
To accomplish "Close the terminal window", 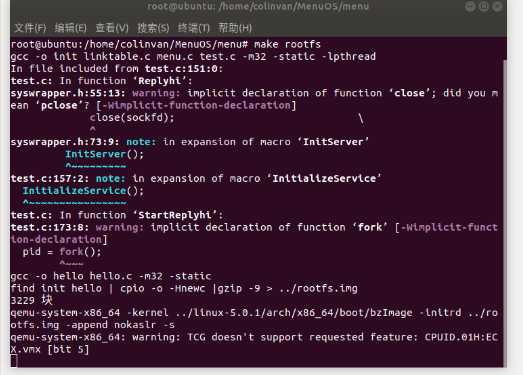I will click(497, 6).
